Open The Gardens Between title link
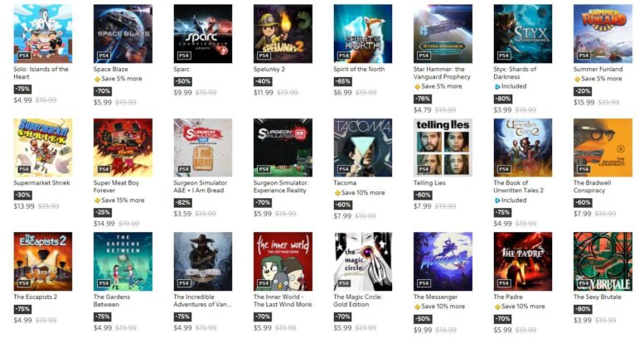 pyautogui.click(x=112, y=301)
